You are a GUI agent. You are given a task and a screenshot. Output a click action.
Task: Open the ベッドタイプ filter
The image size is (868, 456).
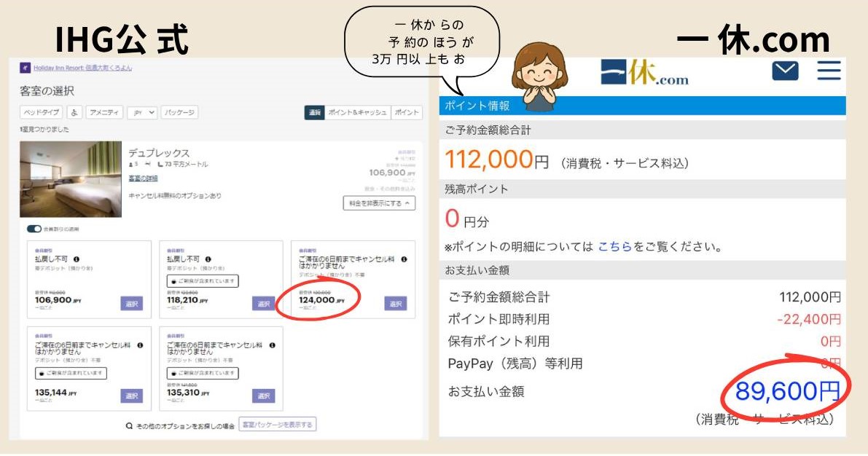click(42, 112)
